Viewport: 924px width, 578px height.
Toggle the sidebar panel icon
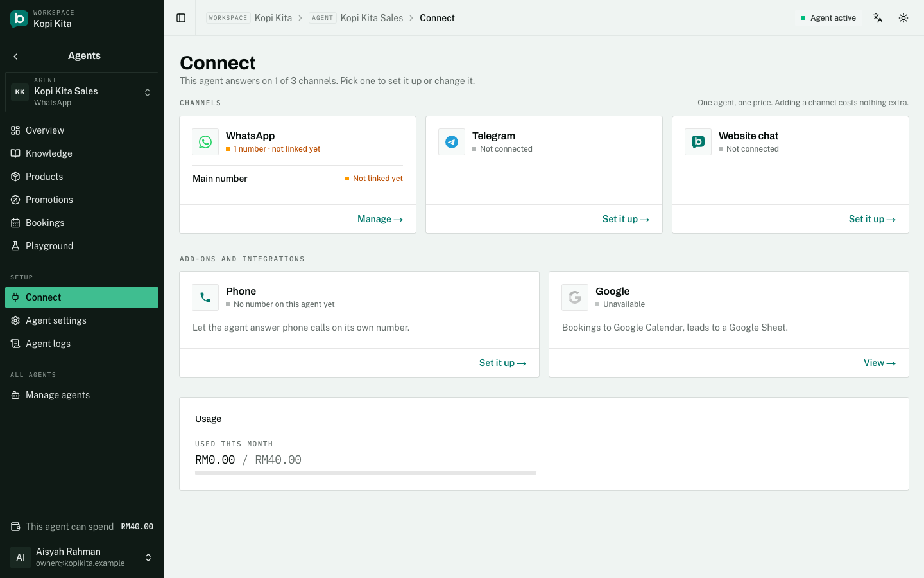(x=181, y=18)
